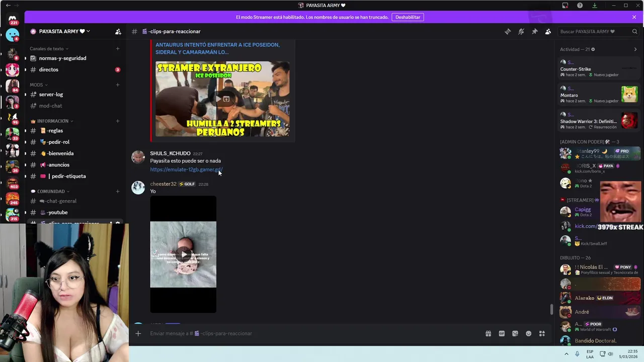The image size is (644, 362).
Task: Click the cheester32 username
Action: (x=163, y=184)
